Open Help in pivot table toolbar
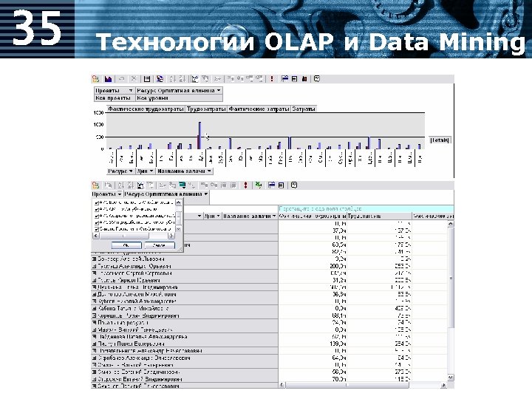The image size is (532, 399). pos(294,185)
